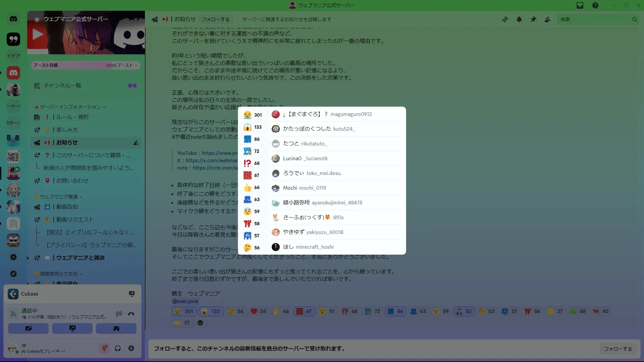Select the 133 reaction tab in popup
This screenshot has width=644, height=362.
point(253,127)
